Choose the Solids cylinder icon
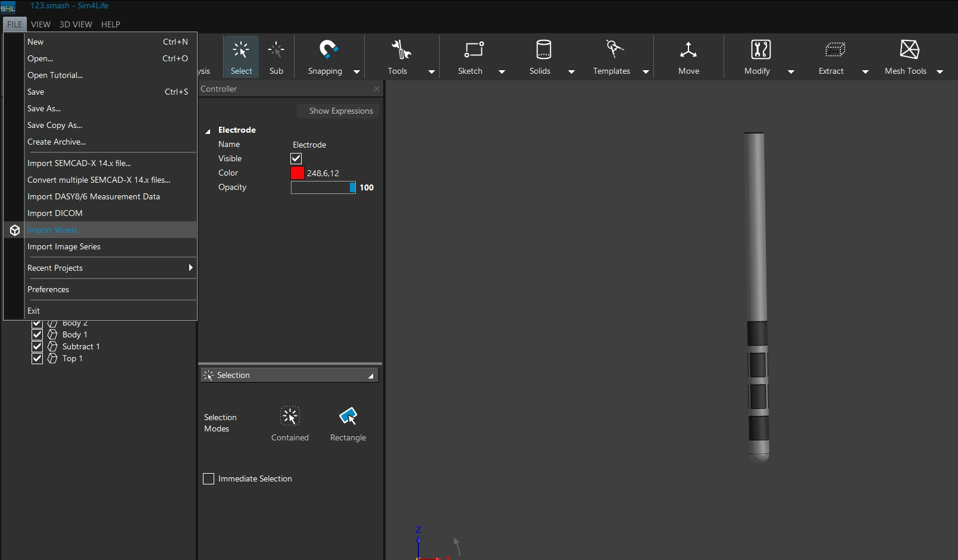The height and width of the screenshot is (560, 958). pos(543,49)
